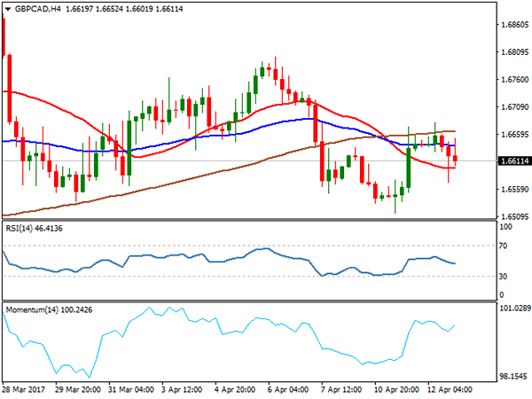Select the 3 Apr 12:00 time label
532x399 pixels.
point(182,389)
